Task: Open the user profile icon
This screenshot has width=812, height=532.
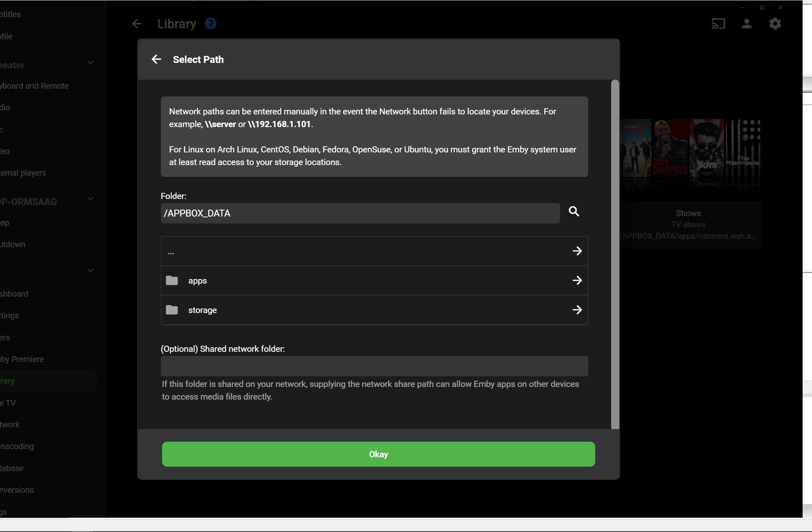Action: [x=747, y=24]
